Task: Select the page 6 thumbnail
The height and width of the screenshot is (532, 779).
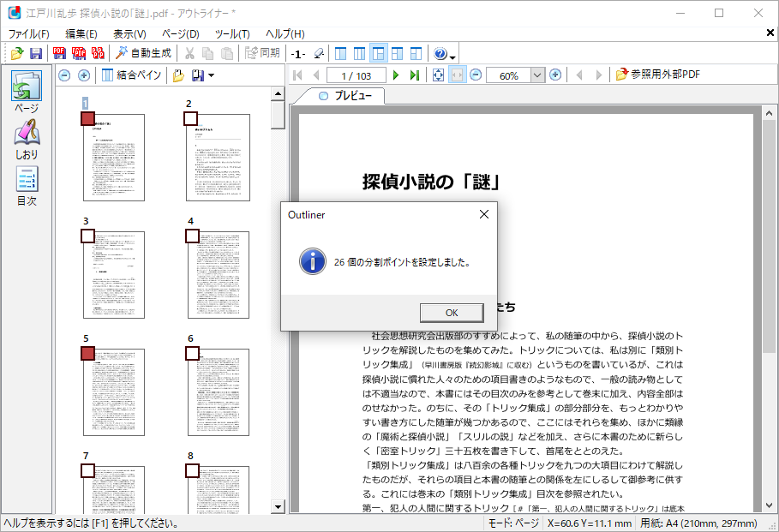Action: click(x=219, y=392)
